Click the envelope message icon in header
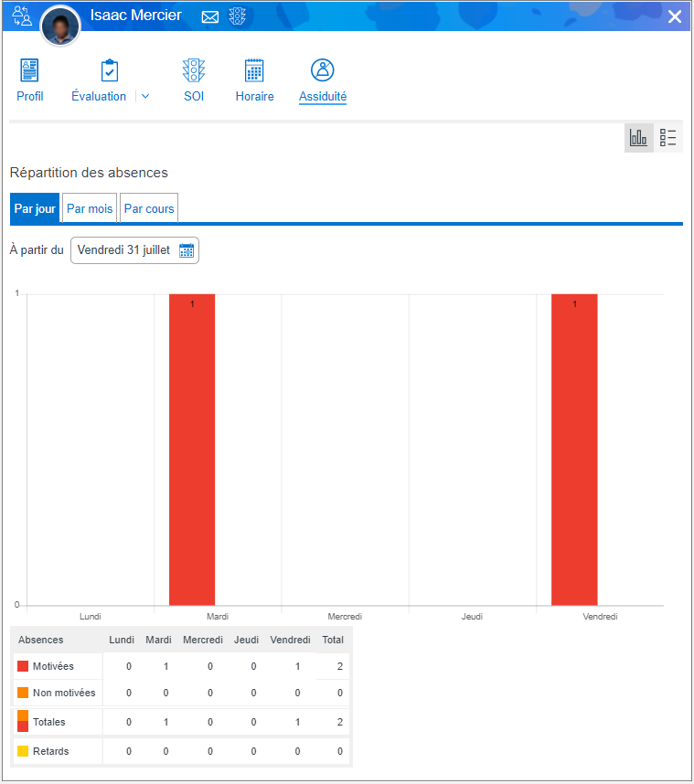This screenshot has width=694, height=784. [210, 16]
